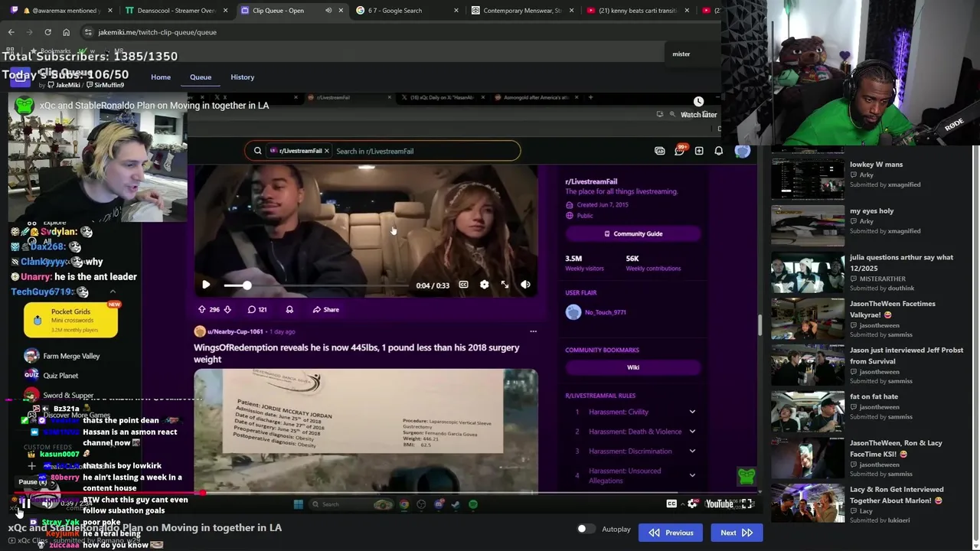Play the Reddit video in the embedded stream

tap(206, 285)
